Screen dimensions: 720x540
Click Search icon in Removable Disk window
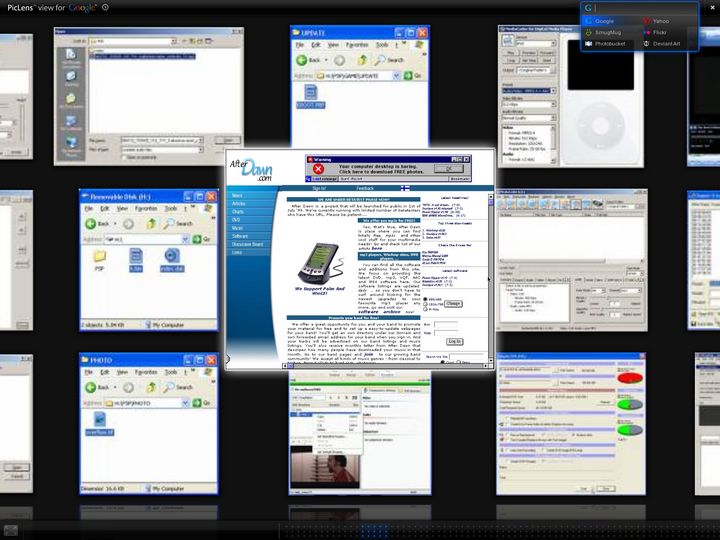pyautogui.click(x=169, y=224)
